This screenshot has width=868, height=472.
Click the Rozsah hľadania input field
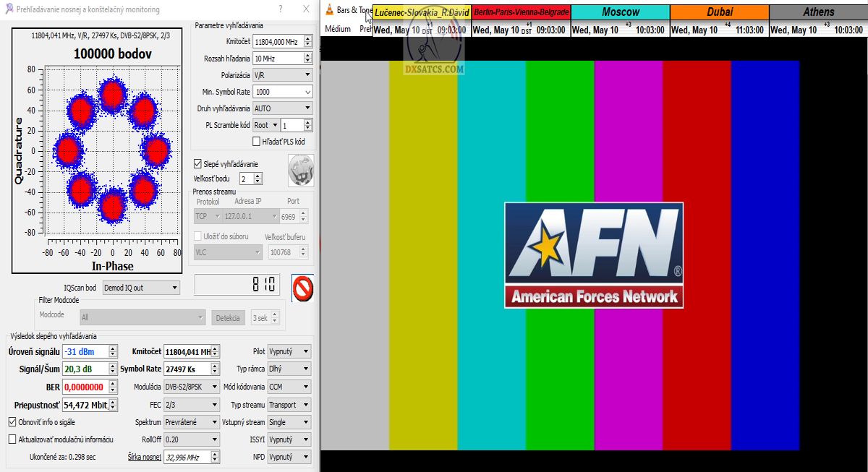pos(276,59)
